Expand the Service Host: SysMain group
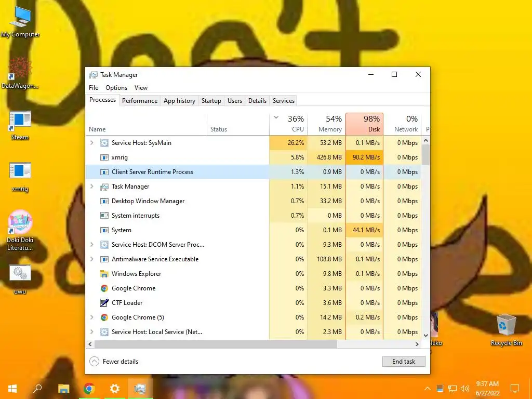532x399 pixels. point(91,143)
